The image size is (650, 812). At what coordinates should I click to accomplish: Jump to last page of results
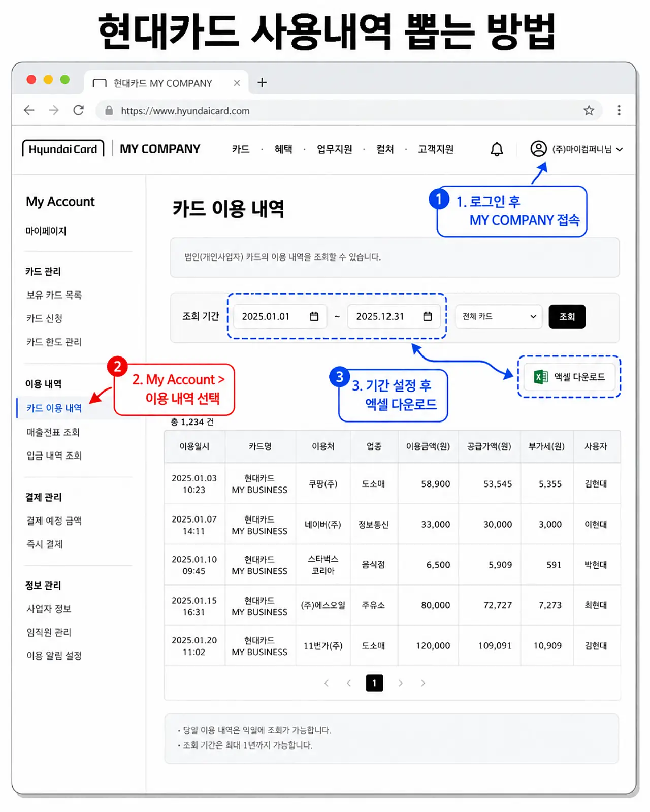[x=422, y=683]
